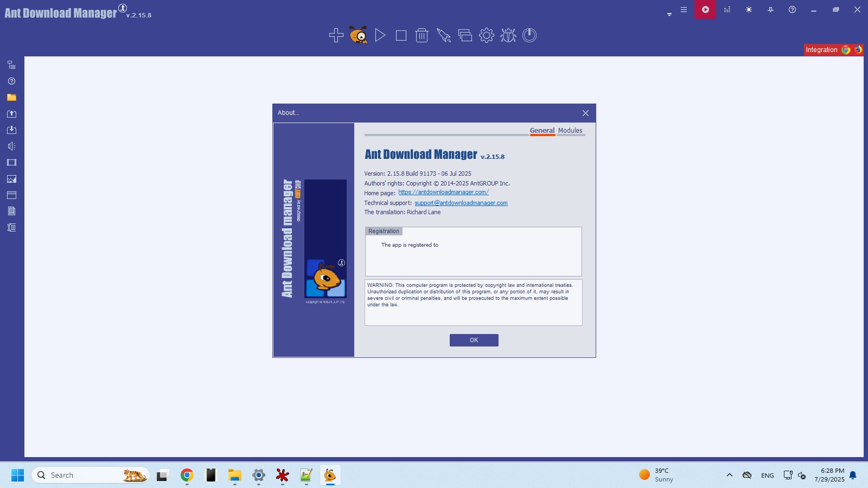
Task: Click the red media play button in title bar
Action: [705, 10]
